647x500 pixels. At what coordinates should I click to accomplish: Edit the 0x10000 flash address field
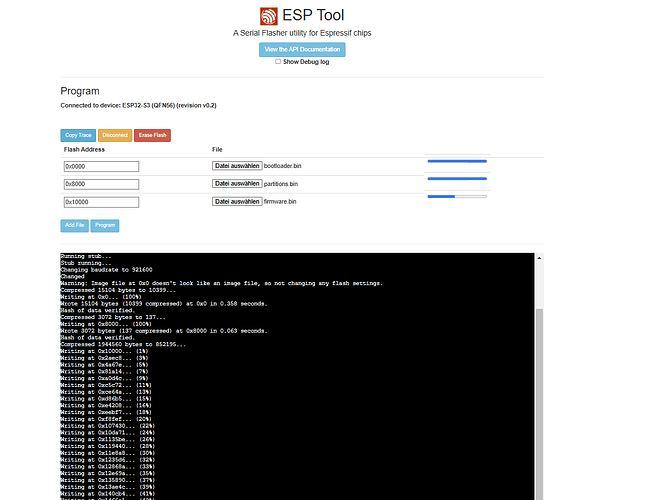coord(102,202)
